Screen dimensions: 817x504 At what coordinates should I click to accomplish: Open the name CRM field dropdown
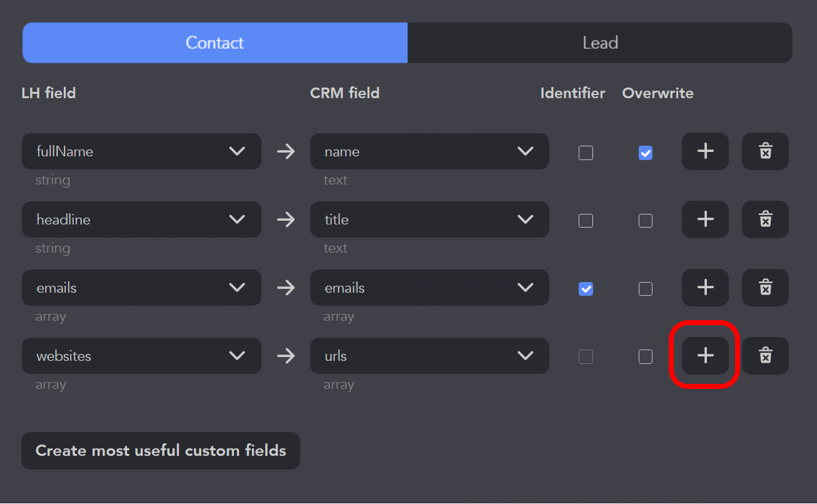[429, 151]
